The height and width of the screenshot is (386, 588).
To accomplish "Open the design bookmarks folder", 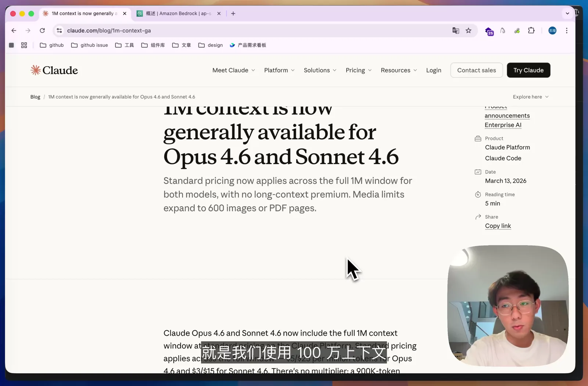I will 211,45.
